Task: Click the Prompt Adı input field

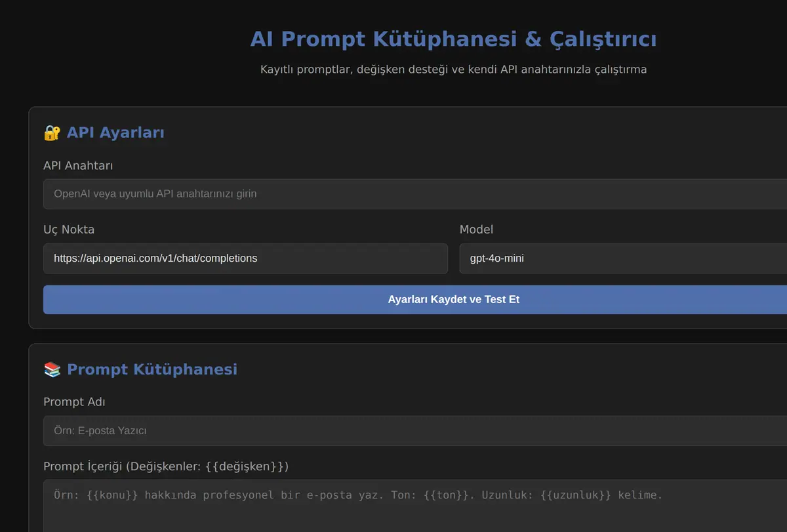Action: (x=415, y=431)
